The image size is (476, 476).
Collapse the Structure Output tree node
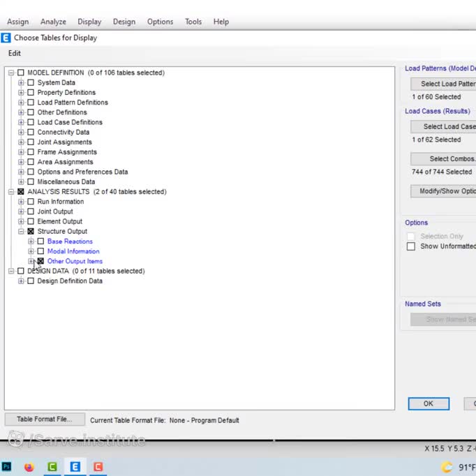[21, 232]
